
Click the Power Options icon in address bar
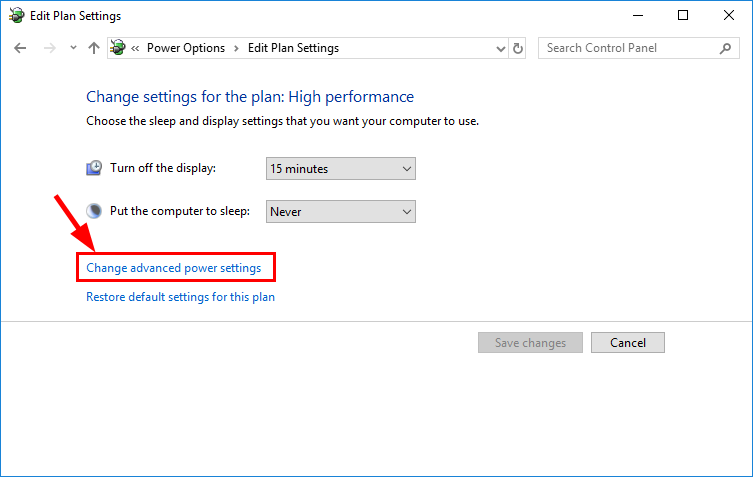pyautogui.click(x=118, y=48)
